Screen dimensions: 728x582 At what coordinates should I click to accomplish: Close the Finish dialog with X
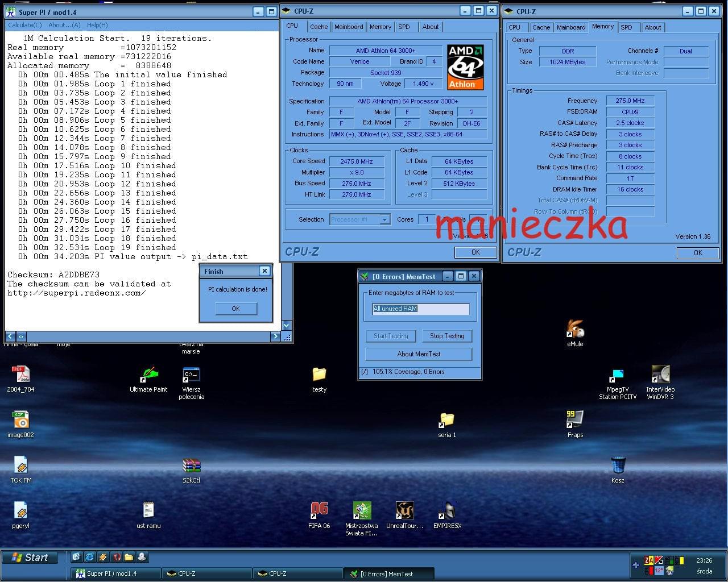click(264, 271)
